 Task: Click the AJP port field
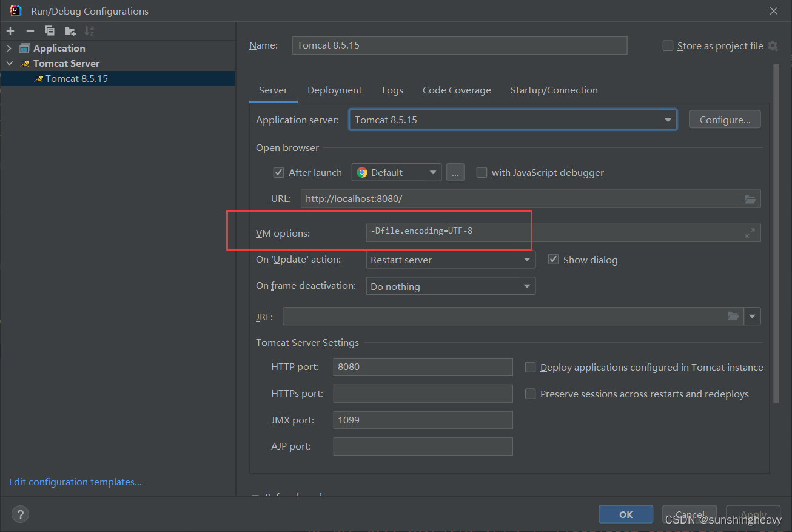tap(423, 446)
